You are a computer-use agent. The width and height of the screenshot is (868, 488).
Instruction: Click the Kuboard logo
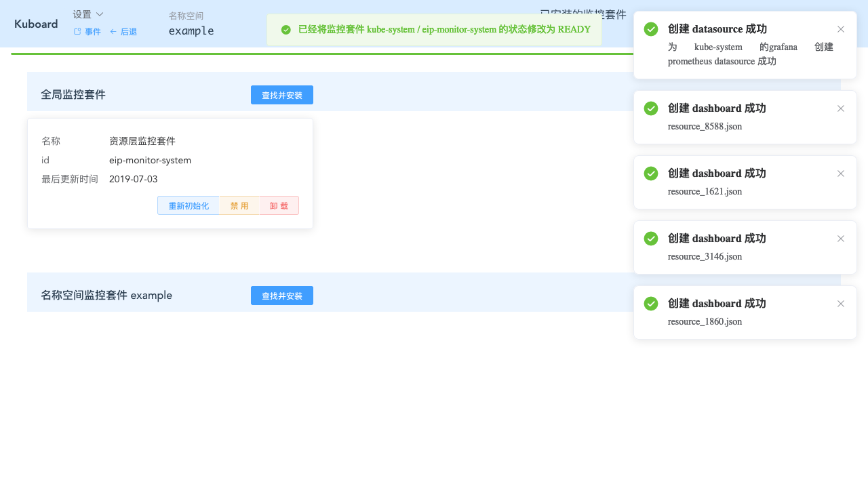pos(35,24)
